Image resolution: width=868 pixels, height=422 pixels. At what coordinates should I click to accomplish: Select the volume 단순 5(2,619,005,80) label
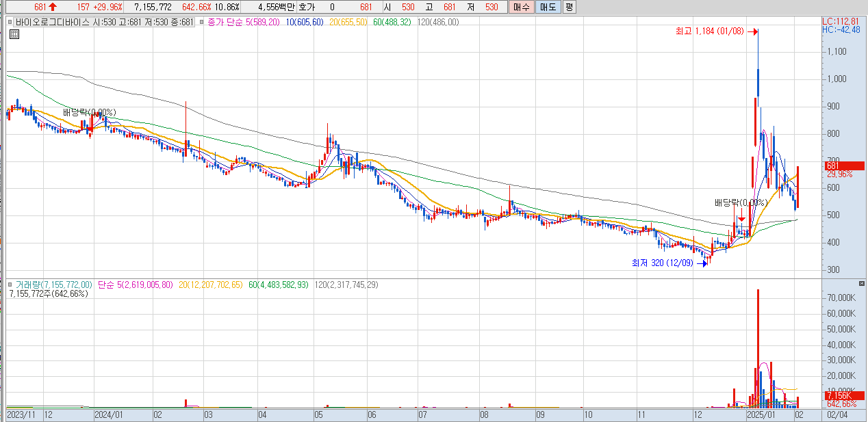click(137, 284)
